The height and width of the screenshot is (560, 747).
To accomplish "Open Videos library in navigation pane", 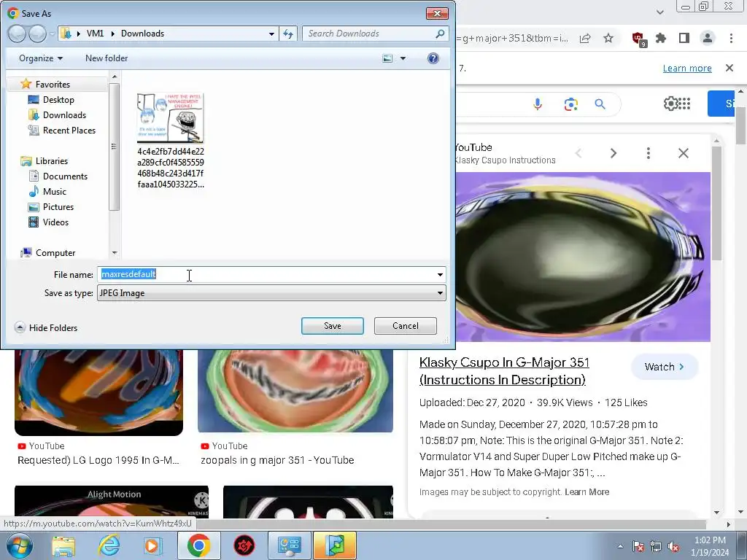I will [x=55, y=222].
